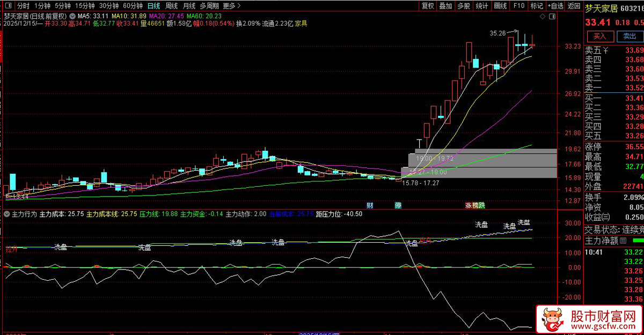
Task: Select the 周线 weekly chart period
Action: click(171, 6)
